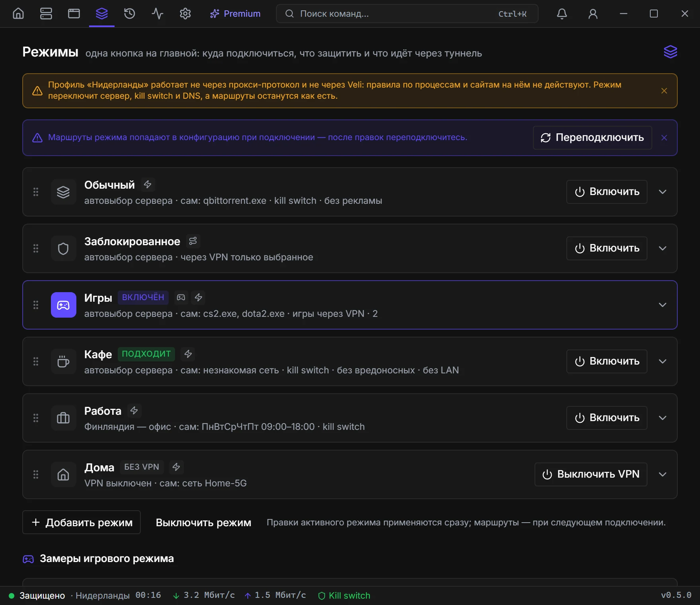Grab the drag handle of Игры mode

[36, 305]
